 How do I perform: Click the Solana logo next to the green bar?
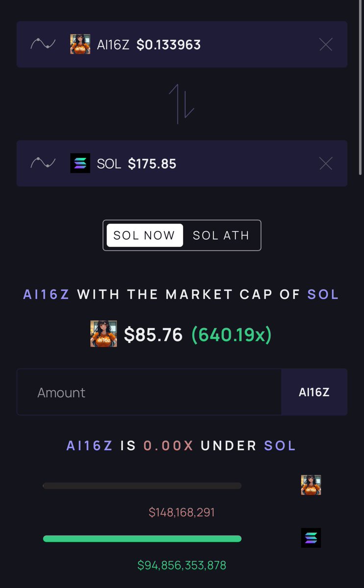pyautogui.click(x=311, y=538)
